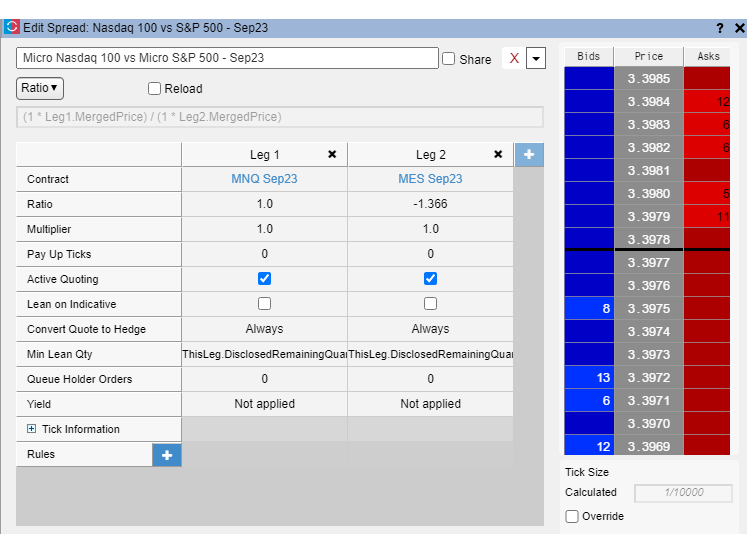Open MNQ Sep23 contract link

click(264, 179)
